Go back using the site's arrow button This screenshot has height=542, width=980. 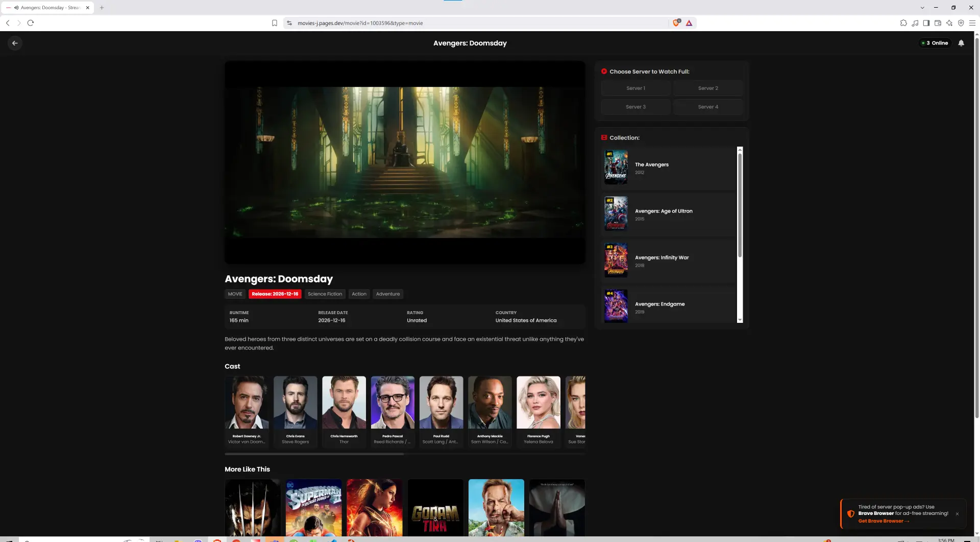(15, 43)
